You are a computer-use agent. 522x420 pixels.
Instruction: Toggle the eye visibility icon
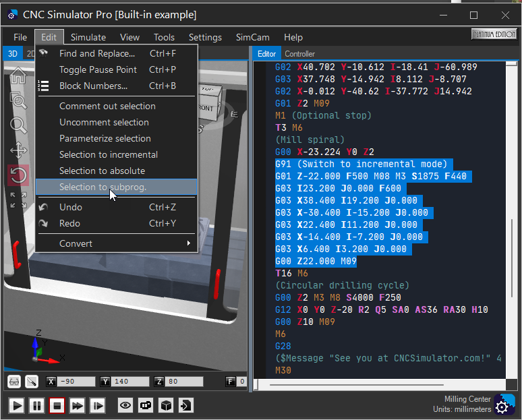point(125,405)
